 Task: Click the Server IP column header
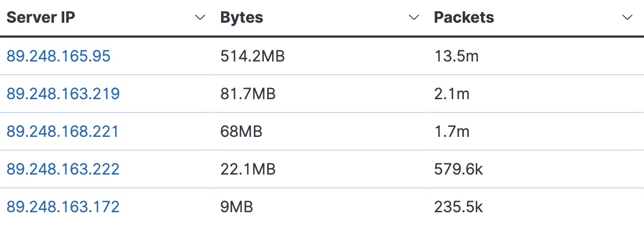click(x=40, y=18)
